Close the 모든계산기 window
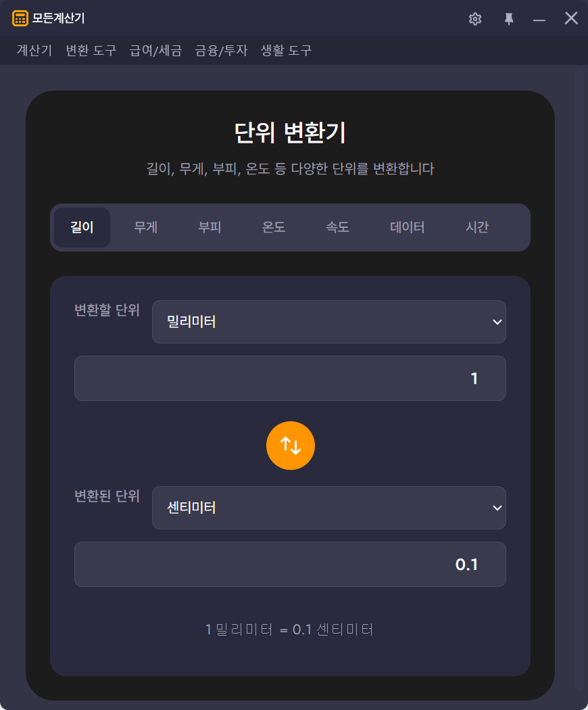Image resolution: width=588 pixels, height=710 pixels. click(571, 18)
